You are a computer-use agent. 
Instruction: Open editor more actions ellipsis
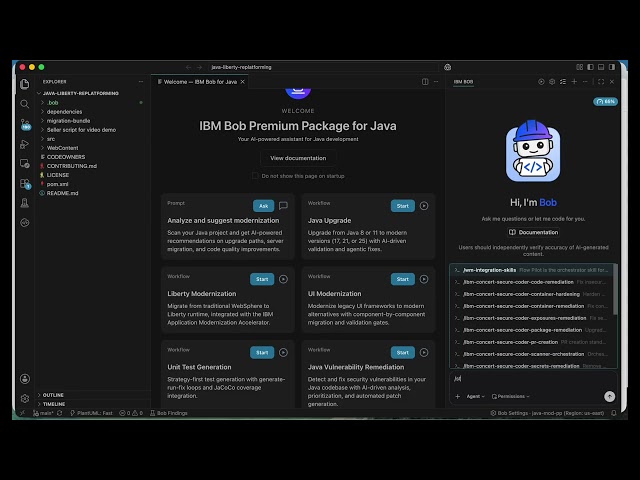click(436, 82)
